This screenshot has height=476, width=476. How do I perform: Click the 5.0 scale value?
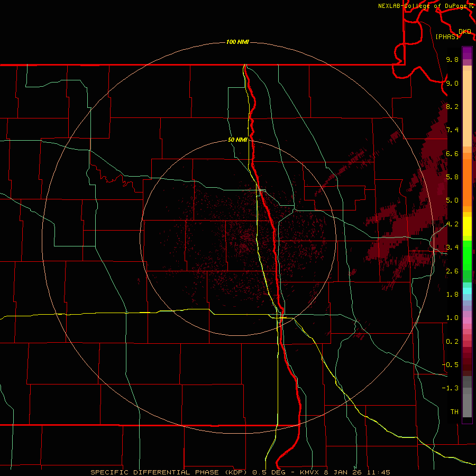[x=452, y=200]
